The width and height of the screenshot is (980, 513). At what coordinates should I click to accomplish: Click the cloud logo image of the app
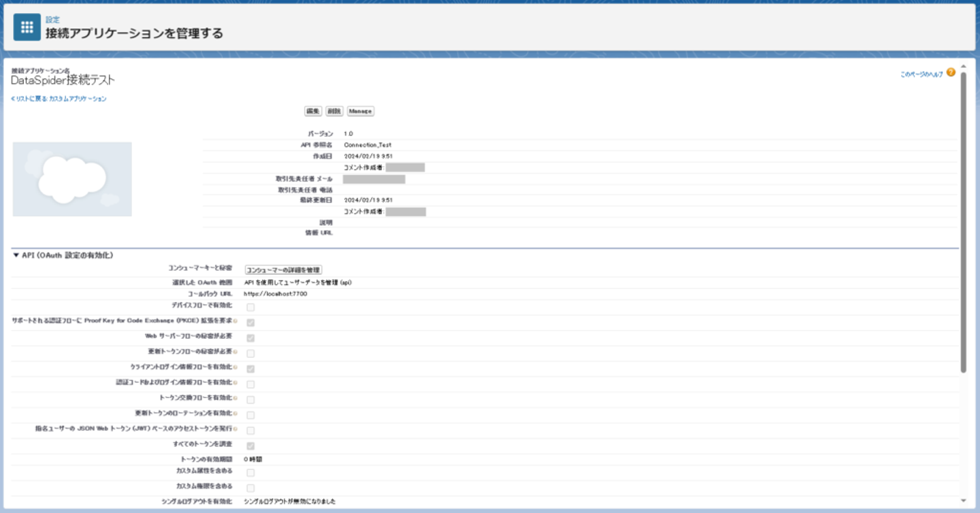tap(72, 179)
